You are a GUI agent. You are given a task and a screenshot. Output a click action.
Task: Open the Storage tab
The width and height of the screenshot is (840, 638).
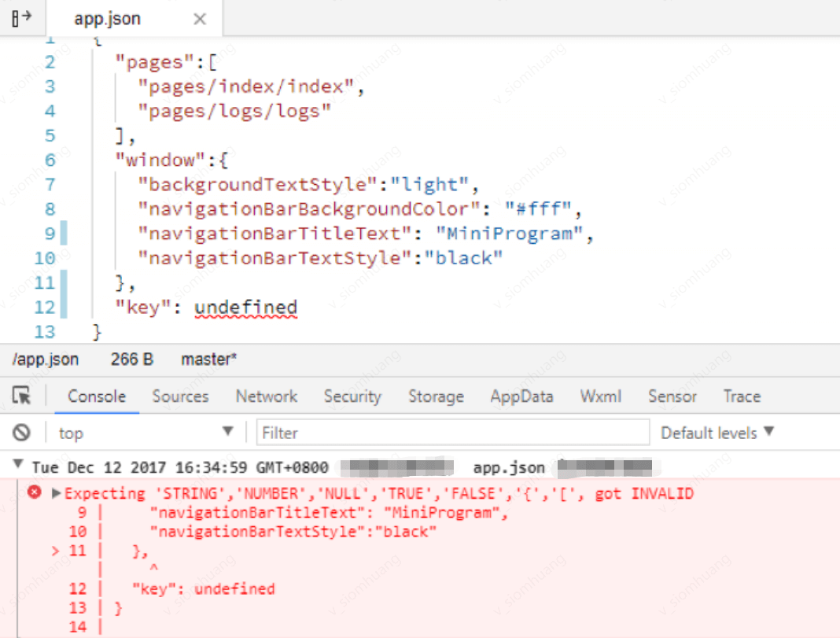(436, 396)
